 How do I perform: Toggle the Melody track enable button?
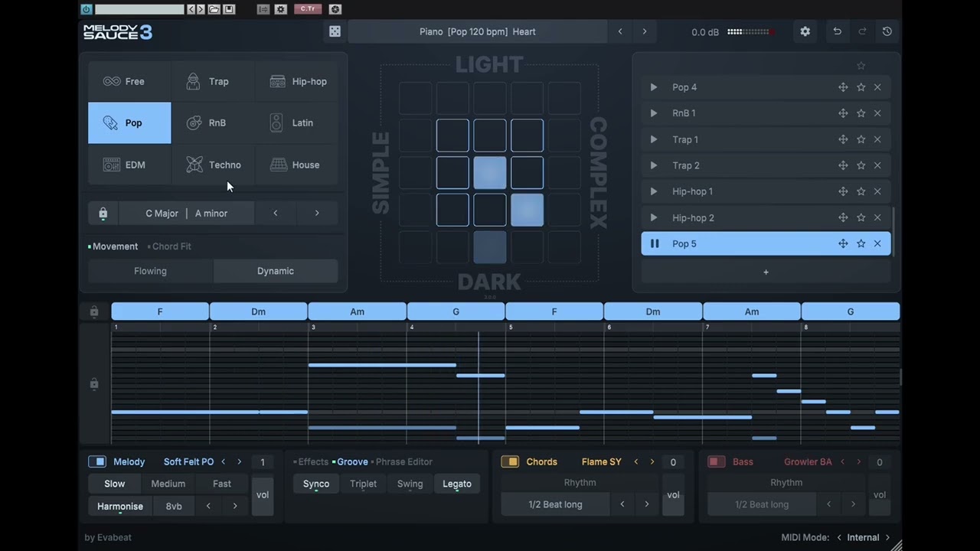point(97,461)
